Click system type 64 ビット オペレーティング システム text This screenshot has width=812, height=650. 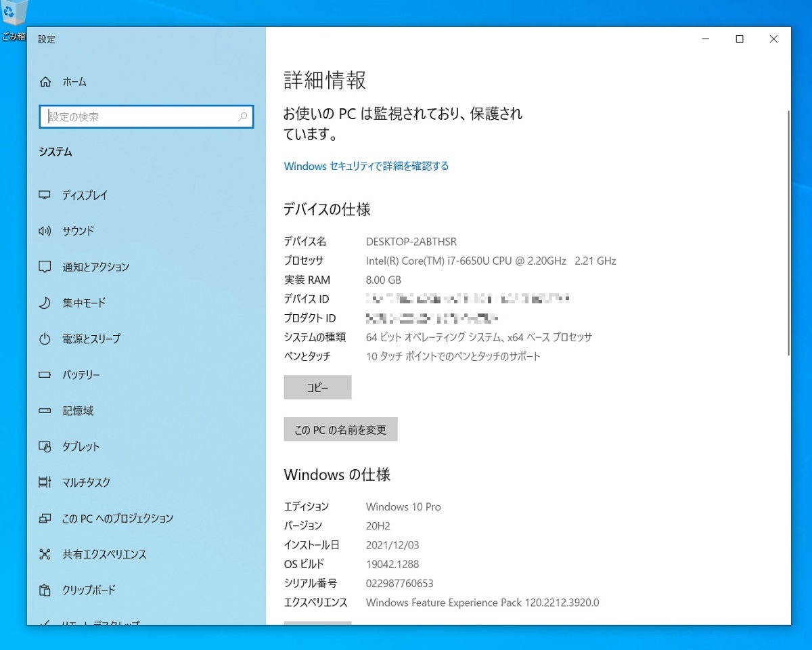tap(478, 337)
